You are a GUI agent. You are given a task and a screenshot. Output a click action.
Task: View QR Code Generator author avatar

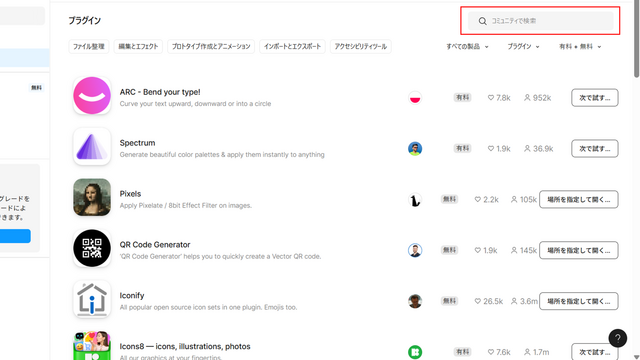pyautogui.click(x=415, y=250)
